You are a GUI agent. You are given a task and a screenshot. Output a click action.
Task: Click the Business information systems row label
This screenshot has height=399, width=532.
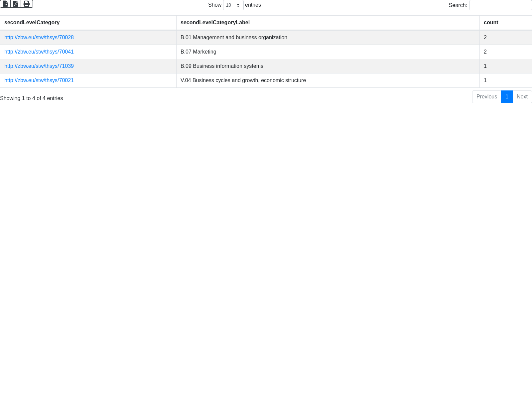pyautogui.click(x=222, y=66)
